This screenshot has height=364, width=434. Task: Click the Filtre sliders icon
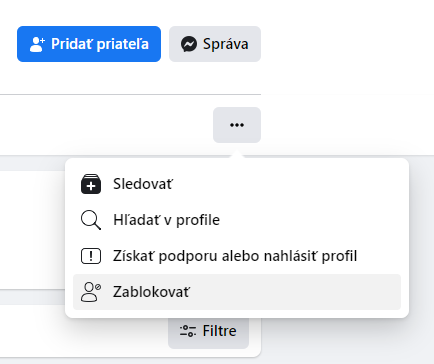tap(188, 331)
